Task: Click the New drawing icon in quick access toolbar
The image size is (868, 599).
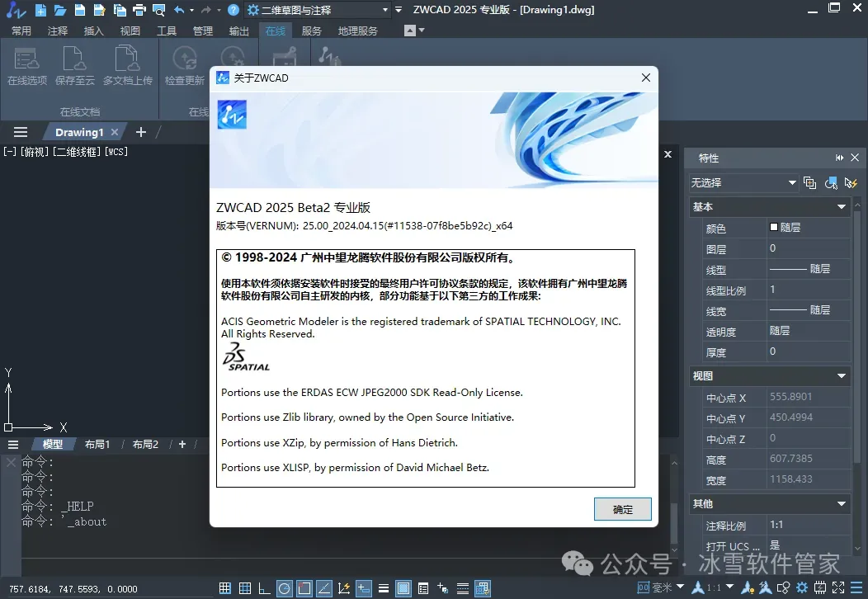Action: (40, 9)
